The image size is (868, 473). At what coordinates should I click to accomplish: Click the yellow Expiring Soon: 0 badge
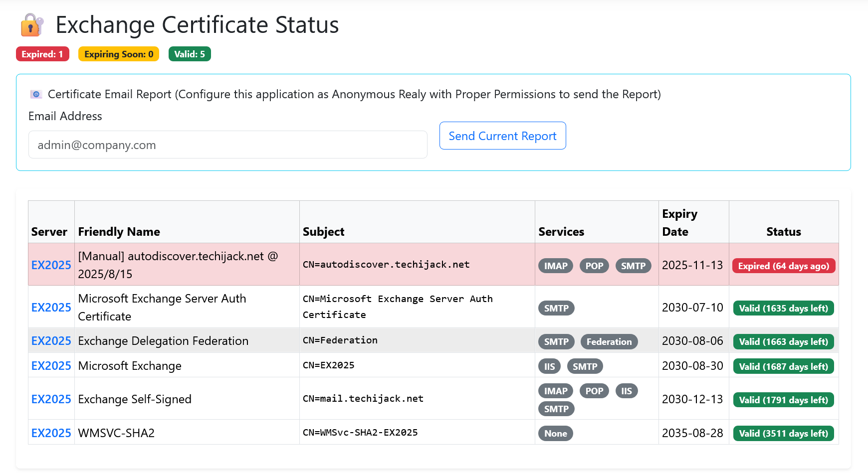click(x=119, y=54)
